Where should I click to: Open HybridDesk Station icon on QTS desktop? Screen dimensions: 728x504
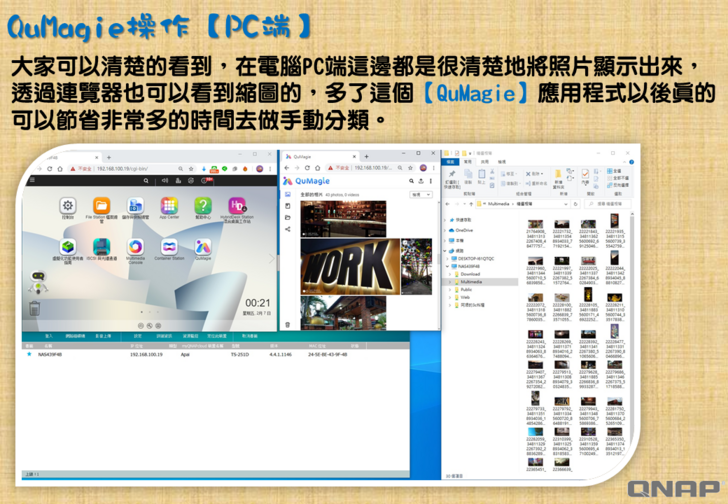click(237, 206)
